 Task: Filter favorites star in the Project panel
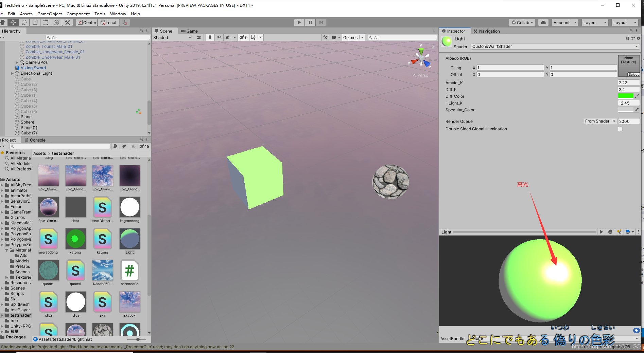point(133,146)
